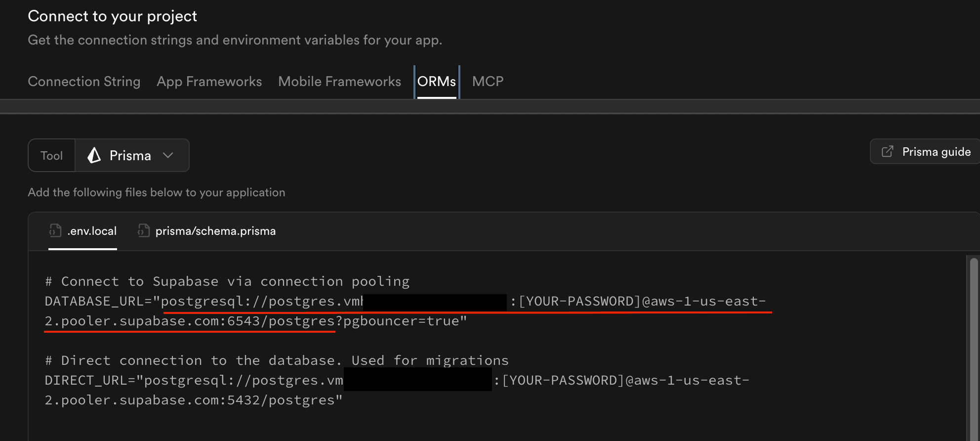
Task: Click the file icon beside prisma/schema.prisma
Action: (144, 230)
